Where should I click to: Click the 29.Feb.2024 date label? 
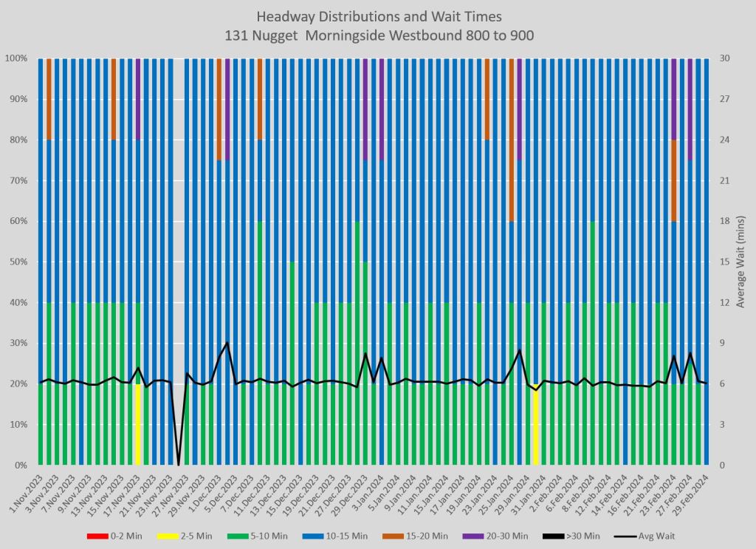pyautogui.click(x=695, y=494)
